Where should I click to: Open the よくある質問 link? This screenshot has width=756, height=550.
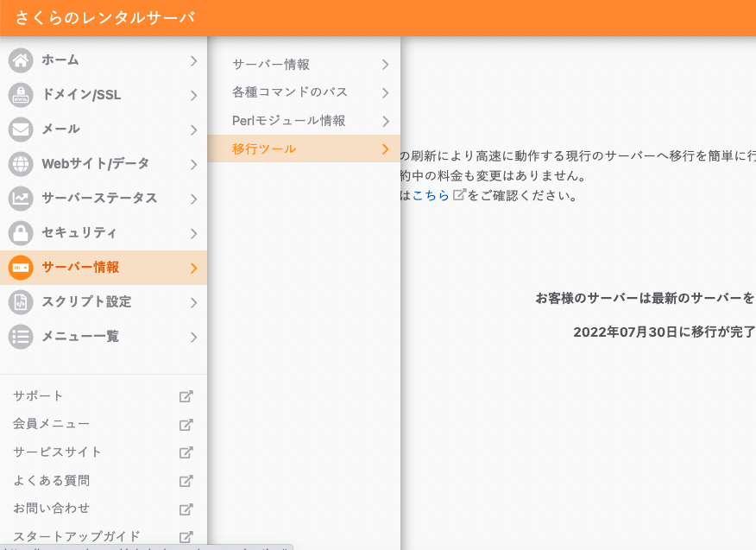51,481
